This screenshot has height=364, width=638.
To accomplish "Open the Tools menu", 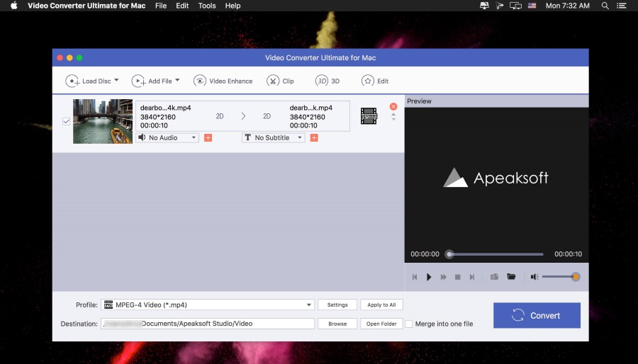I will [x=207, y=6].
